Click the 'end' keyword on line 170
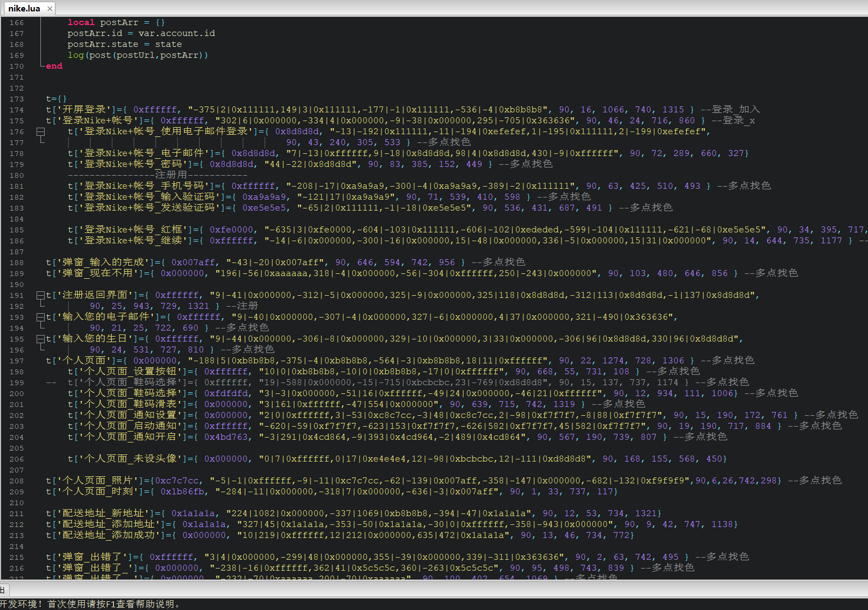 [x=54, y=66]
